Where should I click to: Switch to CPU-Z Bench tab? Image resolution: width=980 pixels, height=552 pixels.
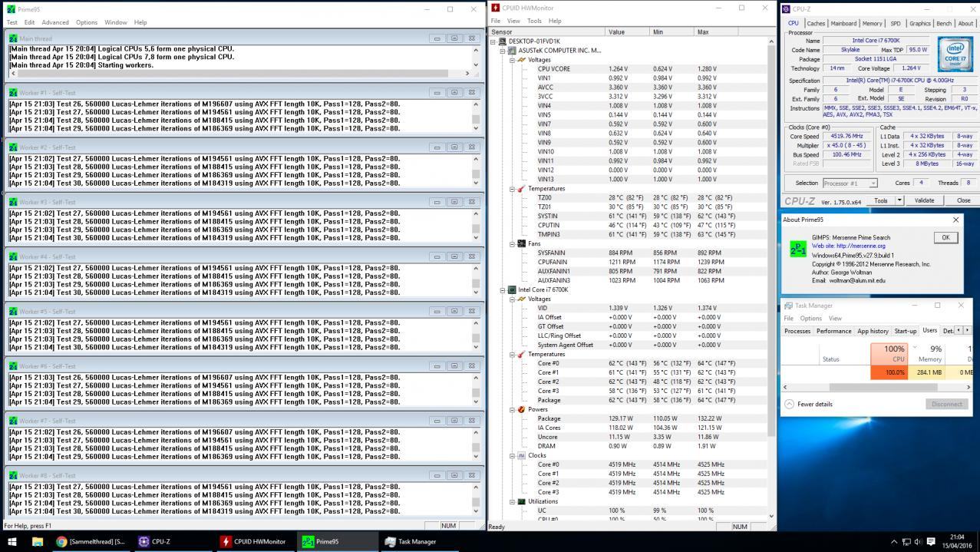[x=944, y=24]
